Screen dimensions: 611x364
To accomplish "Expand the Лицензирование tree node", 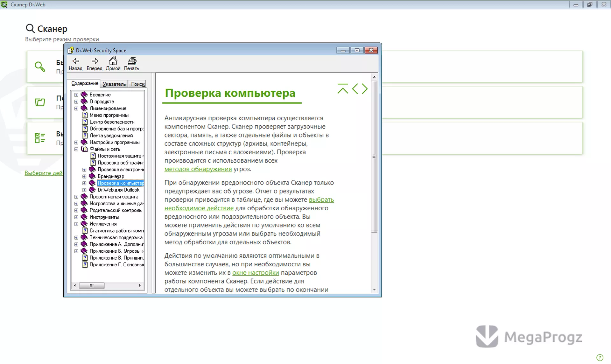I will click(x=76, y=108).
